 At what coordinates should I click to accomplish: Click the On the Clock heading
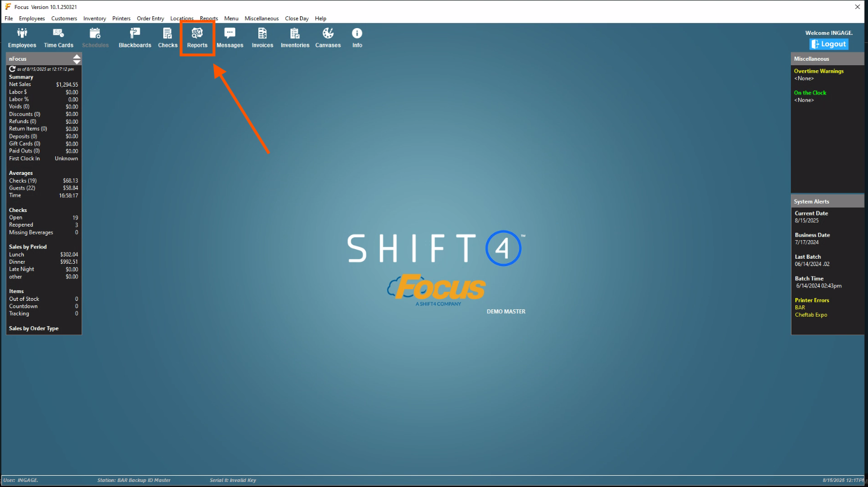[810, 93]
